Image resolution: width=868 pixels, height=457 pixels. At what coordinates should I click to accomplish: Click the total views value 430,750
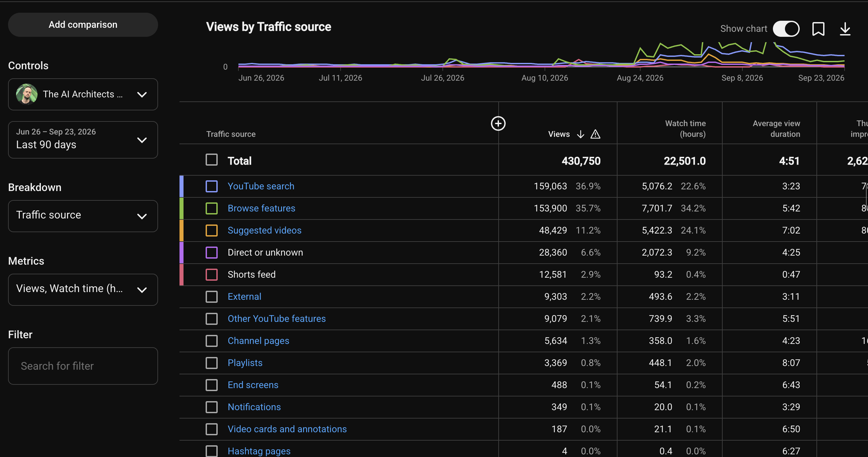coord(581,161)
